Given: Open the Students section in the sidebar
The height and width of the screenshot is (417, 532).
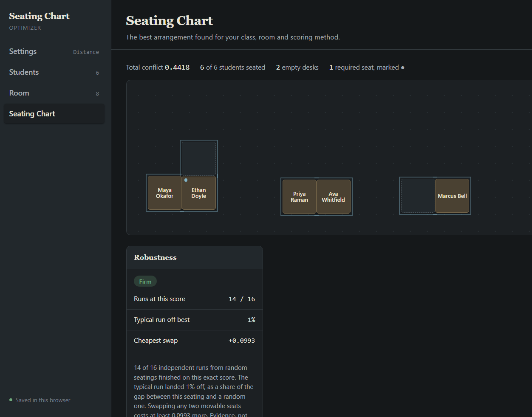Looking at the screenshot, I should point(54,72).
